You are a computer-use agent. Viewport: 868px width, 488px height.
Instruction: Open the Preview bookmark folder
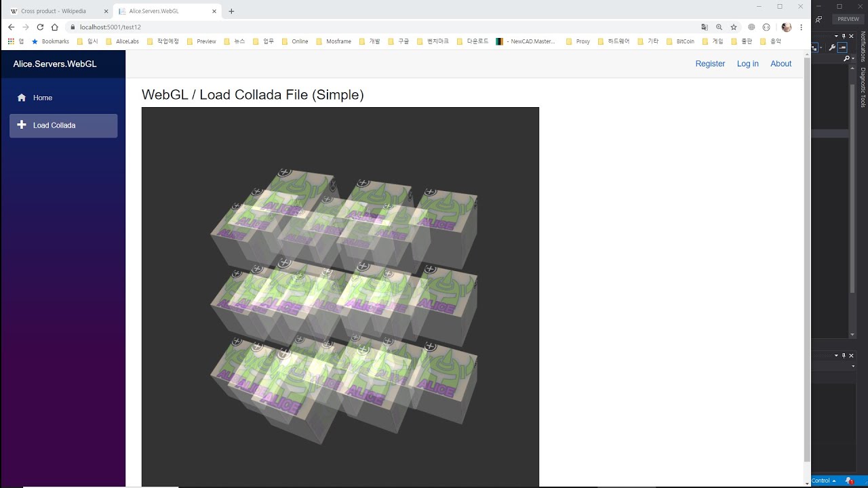click(x=201, y=41)
